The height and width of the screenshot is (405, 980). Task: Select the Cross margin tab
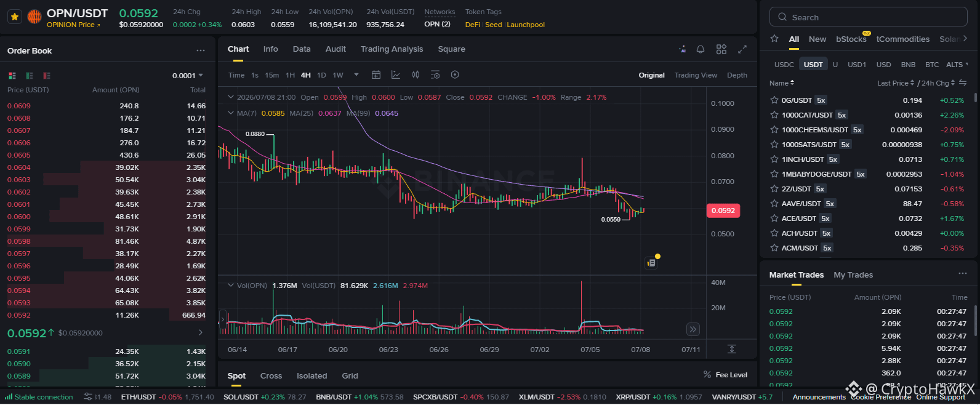(x=271, y=375)
